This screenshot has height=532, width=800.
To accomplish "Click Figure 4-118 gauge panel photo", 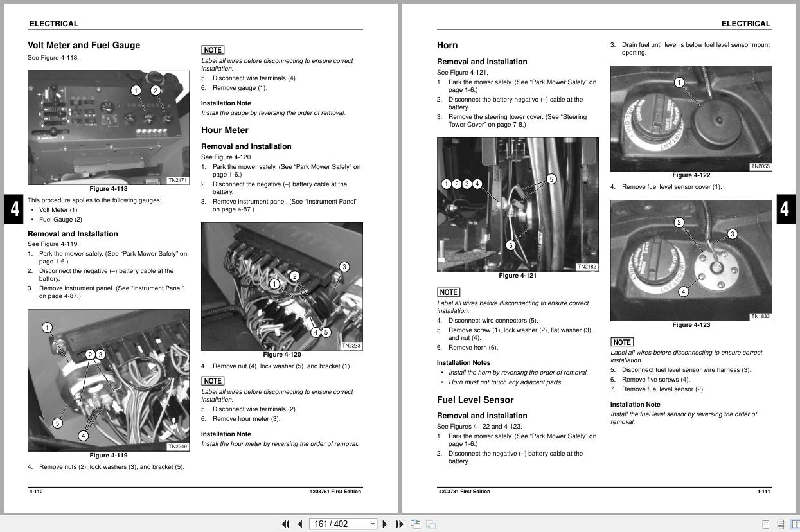I will [x=109, y=127].
